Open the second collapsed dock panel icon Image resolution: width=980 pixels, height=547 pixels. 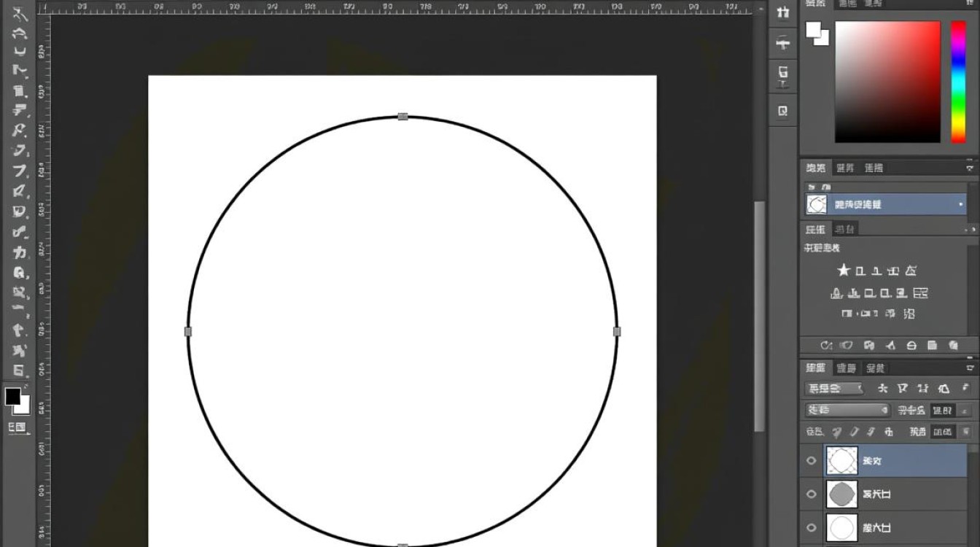[783, 43]
